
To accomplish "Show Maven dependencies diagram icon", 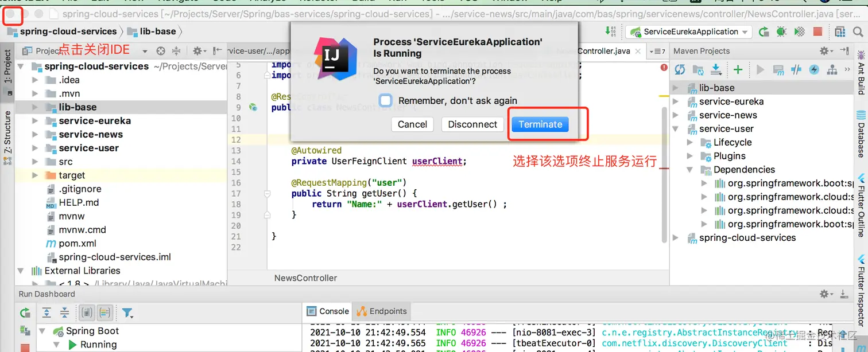I will pos(831,70).
